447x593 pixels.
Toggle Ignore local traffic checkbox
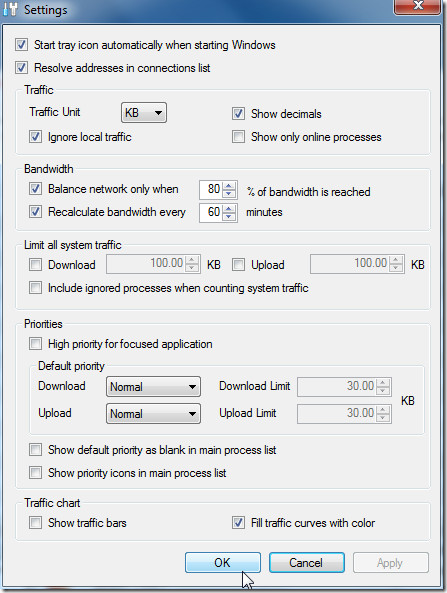click(x=36, y=137)
